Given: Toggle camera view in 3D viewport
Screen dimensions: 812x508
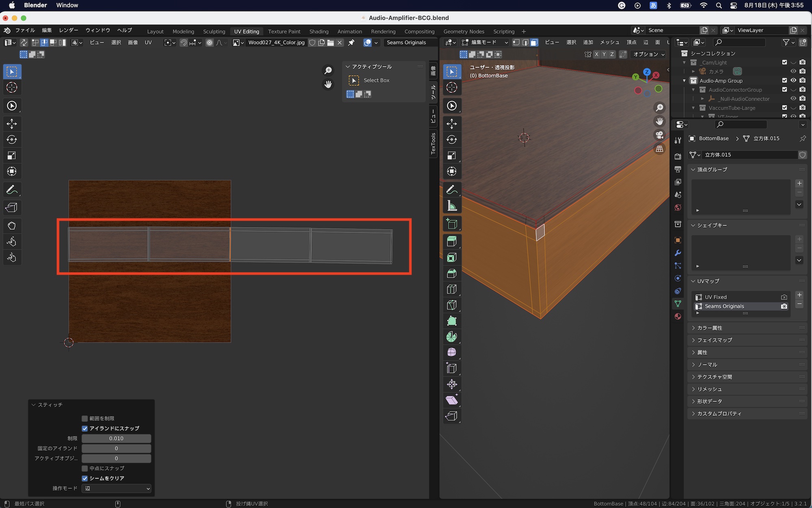Looking at the screenshot, I should [659, 135].
